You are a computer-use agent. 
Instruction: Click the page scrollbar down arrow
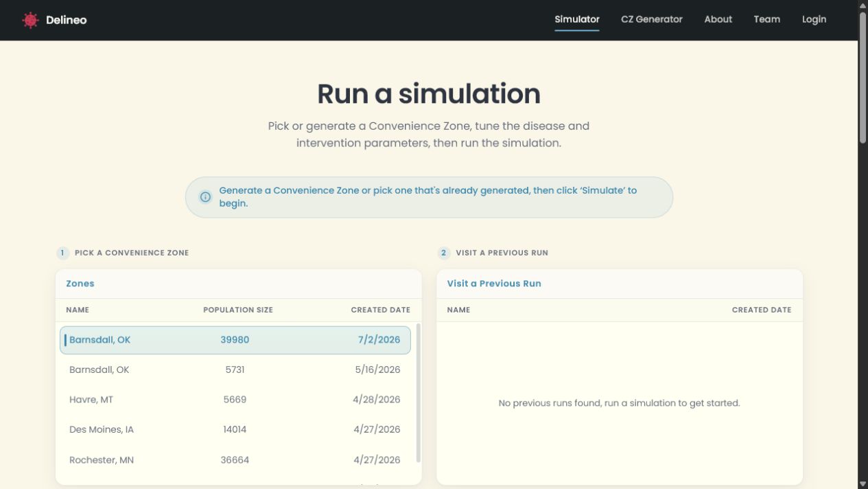[x=863, y=484]
